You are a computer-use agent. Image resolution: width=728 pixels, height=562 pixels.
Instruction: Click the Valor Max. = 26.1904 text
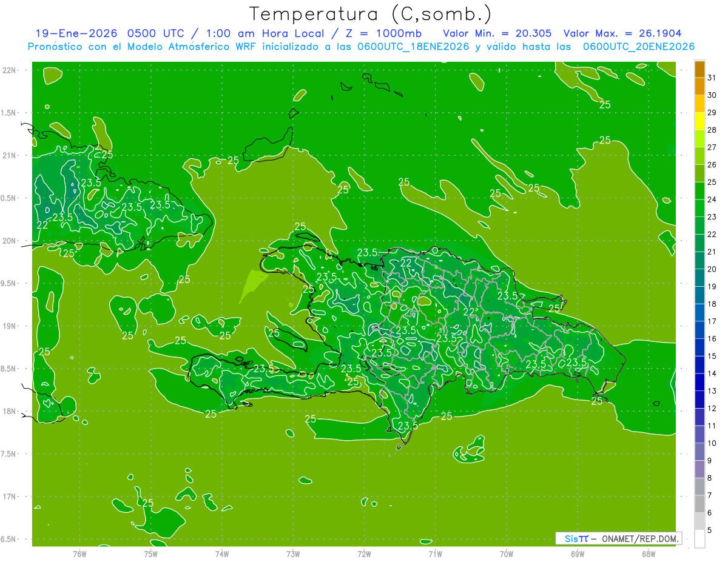point(626,33)
